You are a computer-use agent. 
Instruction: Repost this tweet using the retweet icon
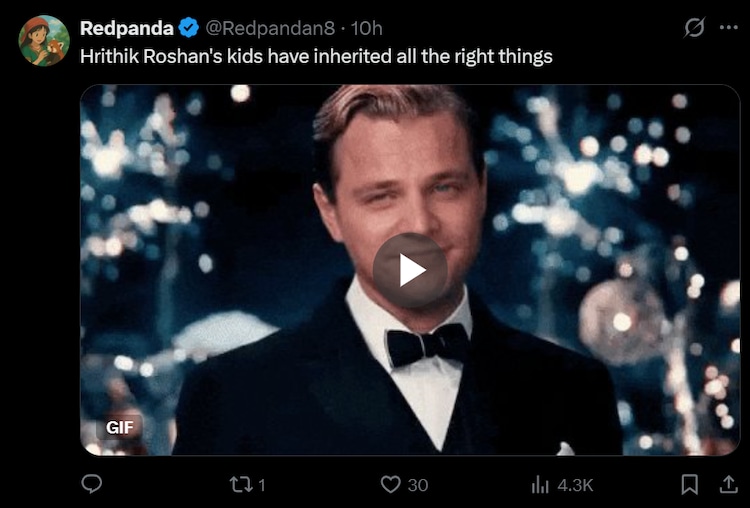click(x=239, y=484)
